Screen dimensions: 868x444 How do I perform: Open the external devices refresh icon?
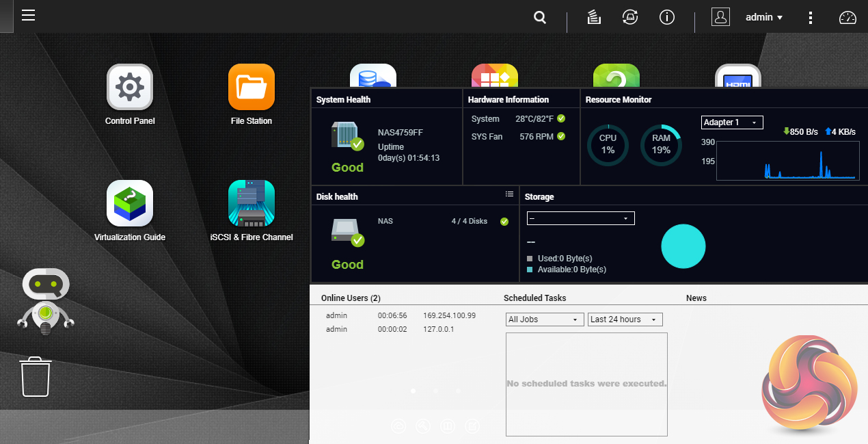(629, 18)
